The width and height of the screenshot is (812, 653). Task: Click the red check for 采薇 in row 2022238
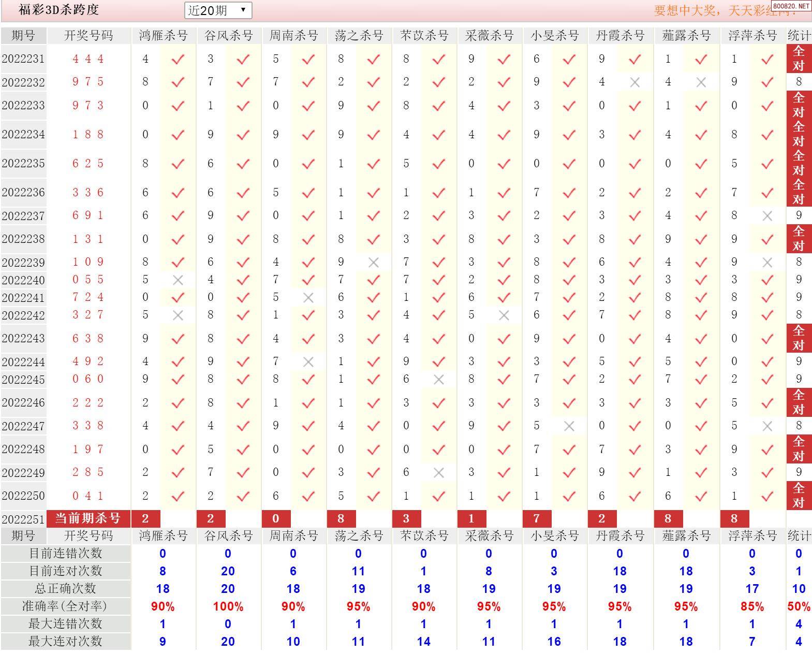[x=504, y=240]
